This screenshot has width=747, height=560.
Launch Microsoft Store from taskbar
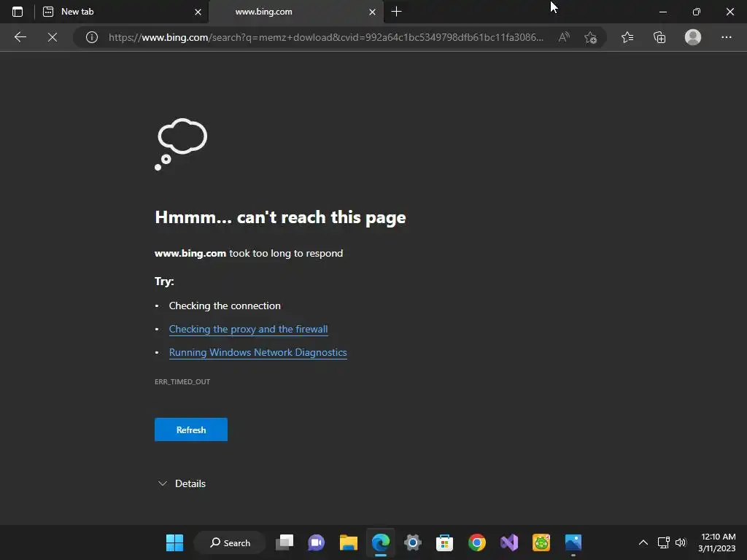(x=444, y=542)
